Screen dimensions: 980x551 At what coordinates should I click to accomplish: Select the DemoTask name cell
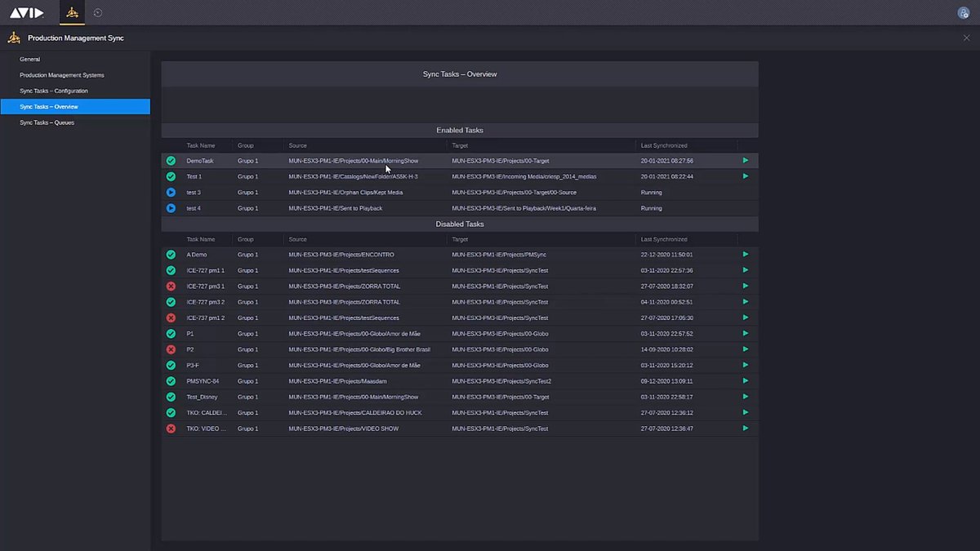[x=200, y=161]
